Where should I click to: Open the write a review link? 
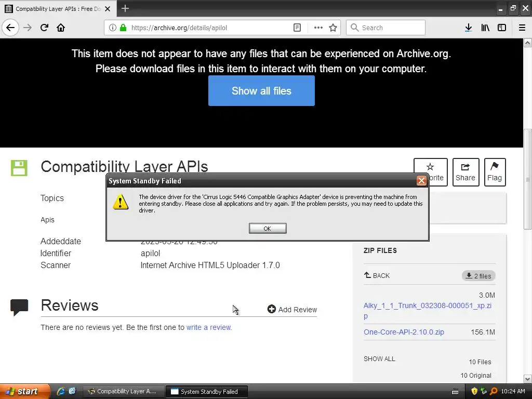tap(209, 327)
